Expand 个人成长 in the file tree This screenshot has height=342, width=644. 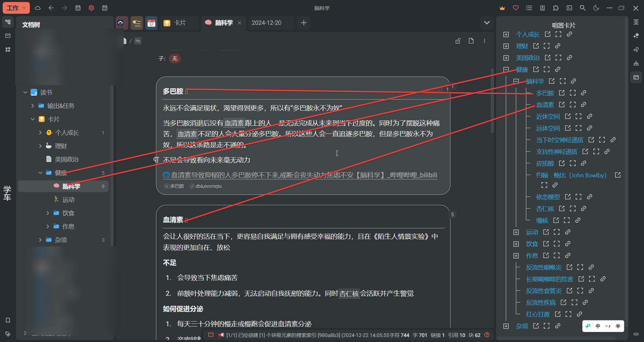[40, 132]
